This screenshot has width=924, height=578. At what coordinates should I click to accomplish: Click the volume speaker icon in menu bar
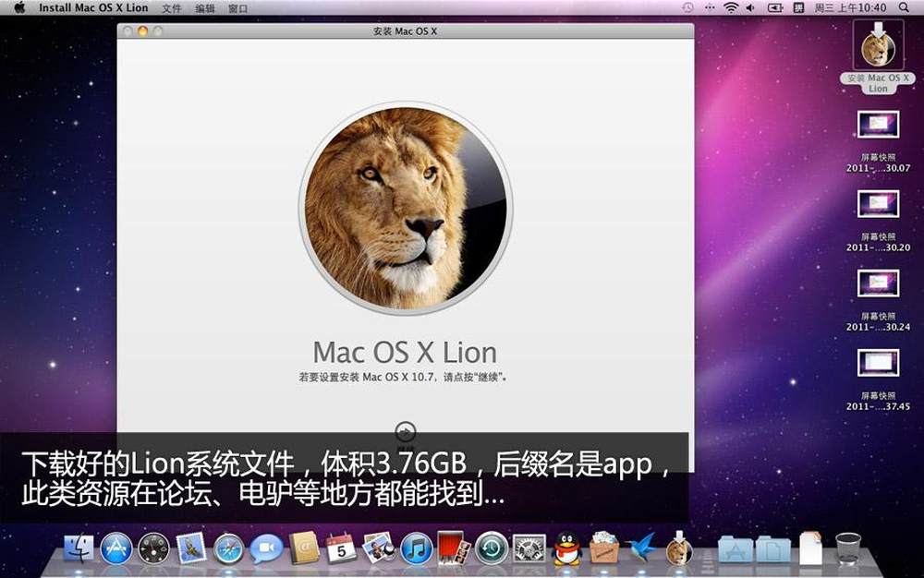tap(750, 7)
